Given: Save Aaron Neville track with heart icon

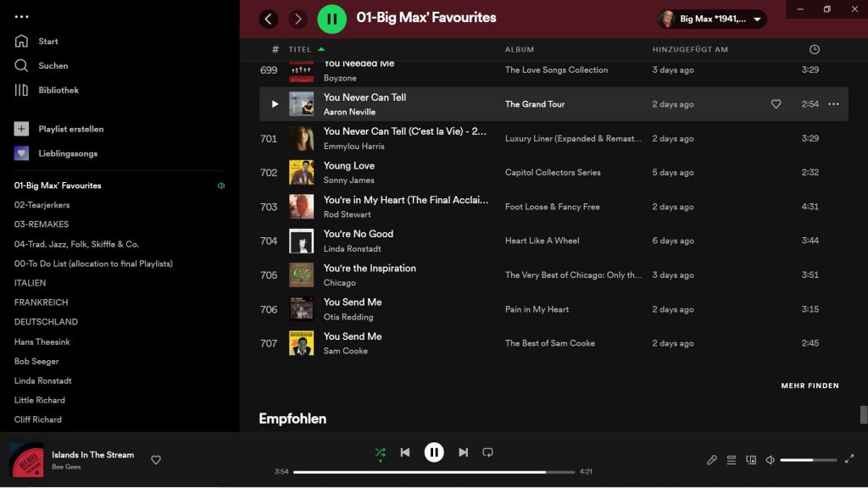Looking at the screenshot, I should click(x=776, y=104).
